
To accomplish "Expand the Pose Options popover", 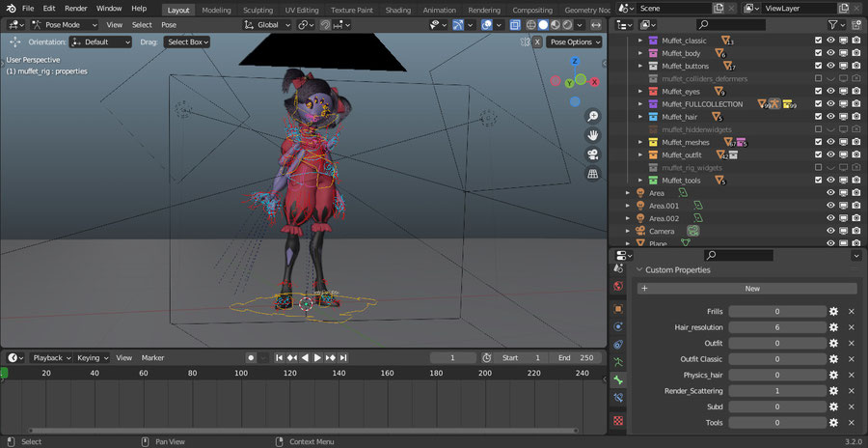I will [x=575, y=42].
